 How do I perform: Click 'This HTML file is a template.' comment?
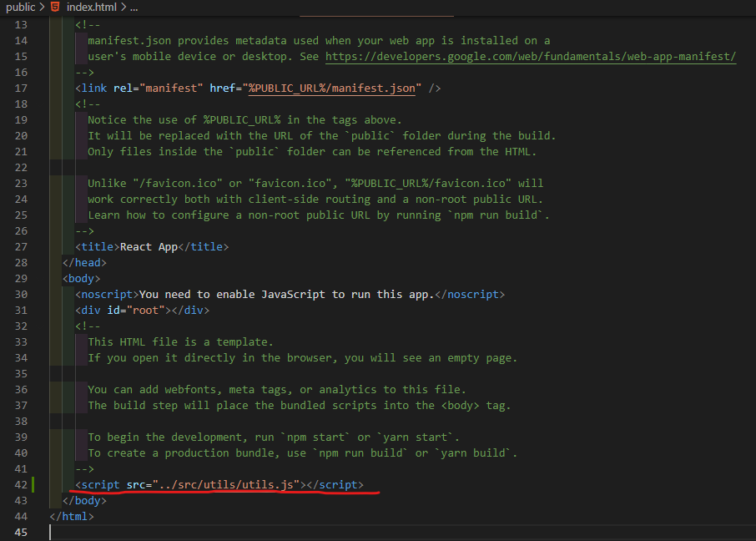180,342
